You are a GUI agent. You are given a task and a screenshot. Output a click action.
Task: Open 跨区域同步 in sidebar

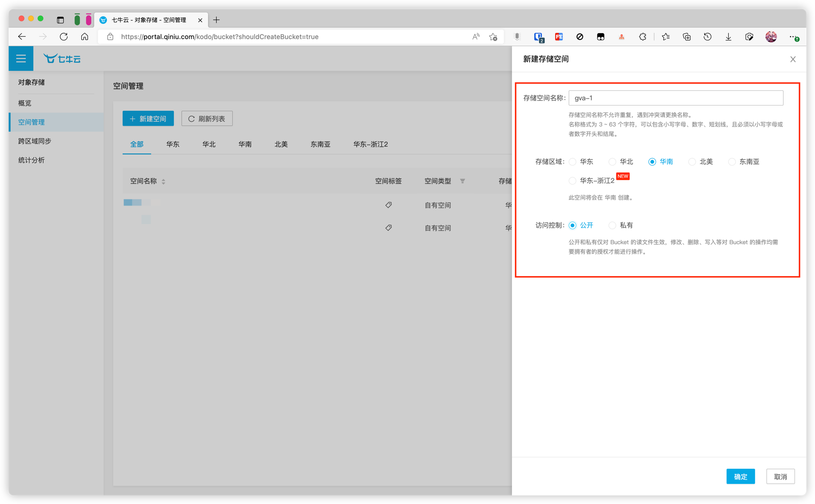(x=35, y=141)
